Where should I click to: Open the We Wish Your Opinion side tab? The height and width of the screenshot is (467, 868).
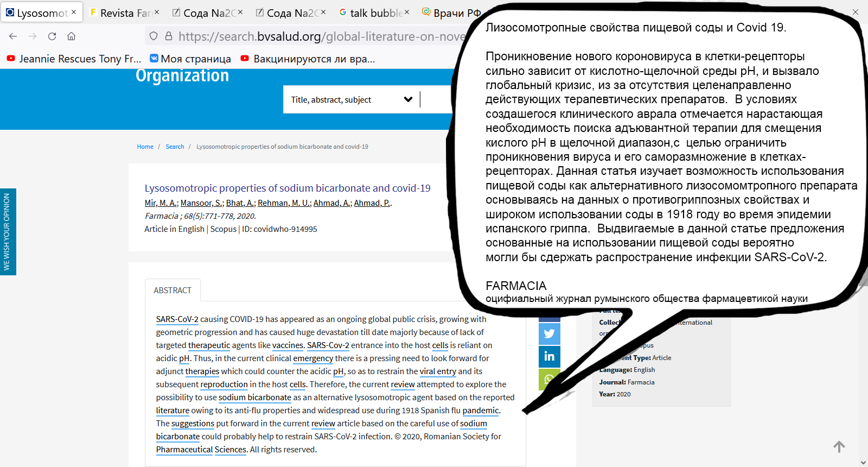8,232
